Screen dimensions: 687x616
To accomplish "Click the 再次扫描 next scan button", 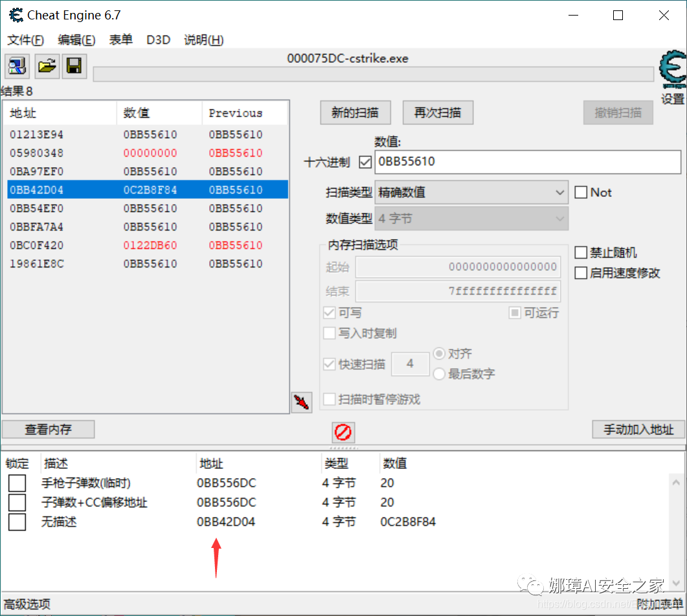I will (438, 113).
